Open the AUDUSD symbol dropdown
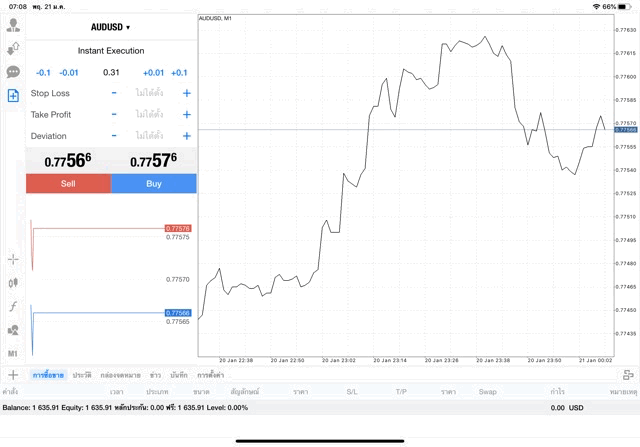 (111, 27)
